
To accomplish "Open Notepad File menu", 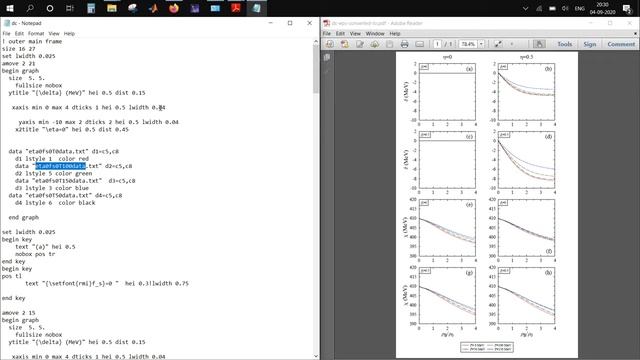I will 7,33.
